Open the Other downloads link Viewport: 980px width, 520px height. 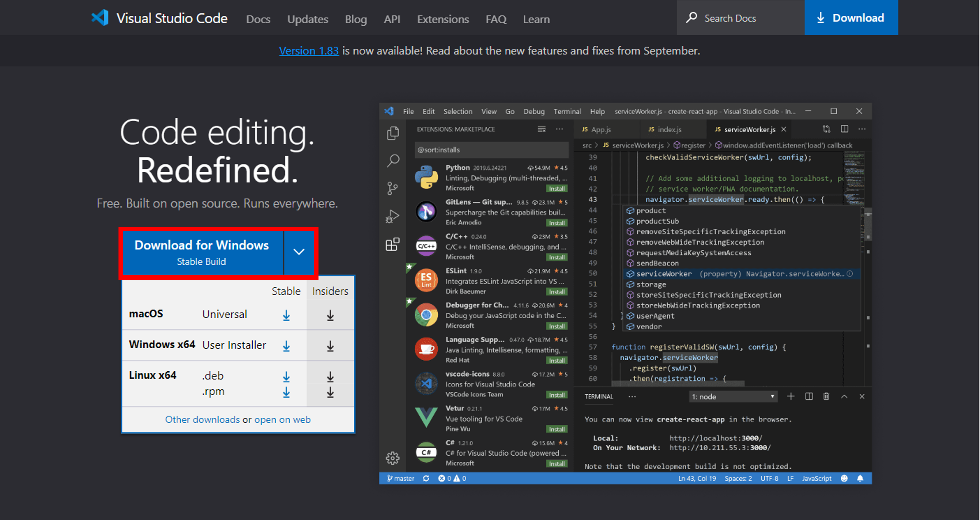(x=202, y=419)
